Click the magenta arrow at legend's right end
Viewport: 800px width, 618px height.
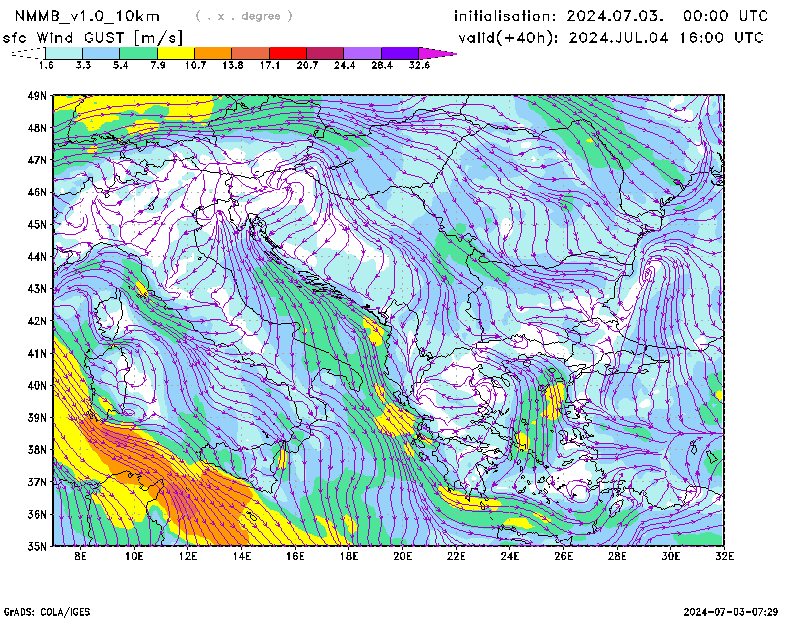[436, 53]
